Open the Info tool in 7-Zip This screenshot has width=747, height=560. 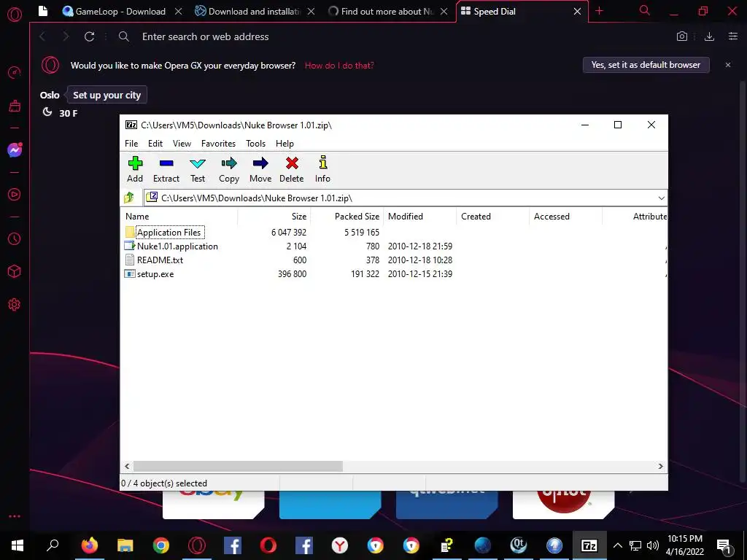(x=323, y=163)
